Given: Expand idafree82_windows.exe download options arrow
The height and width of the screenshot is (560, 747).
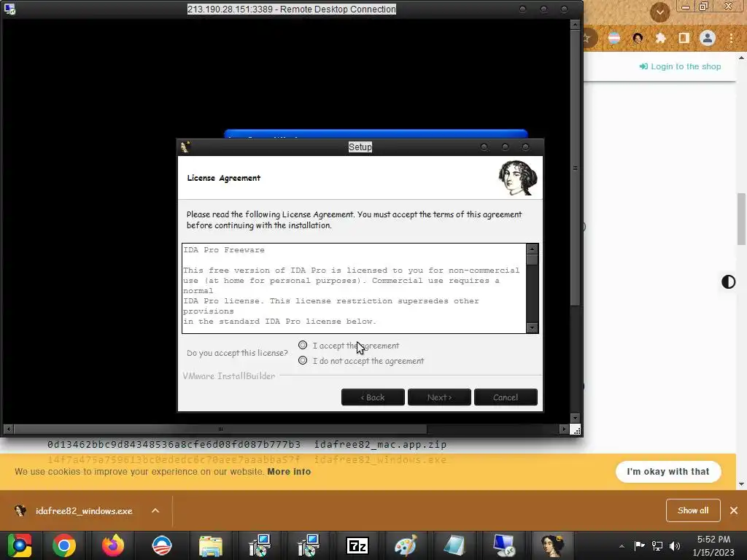Looking at the screenshot, I should pyautogui.click(x=155, y=510).
